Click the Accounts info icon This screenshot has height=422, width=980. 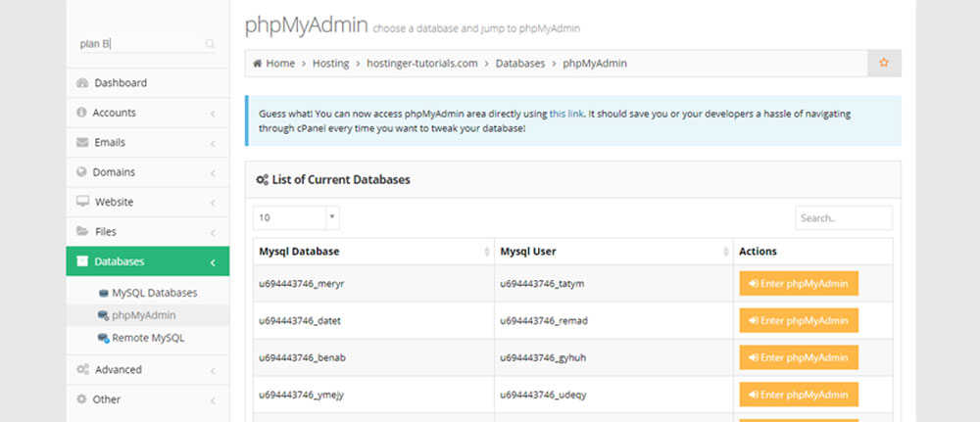click(81, 113)
